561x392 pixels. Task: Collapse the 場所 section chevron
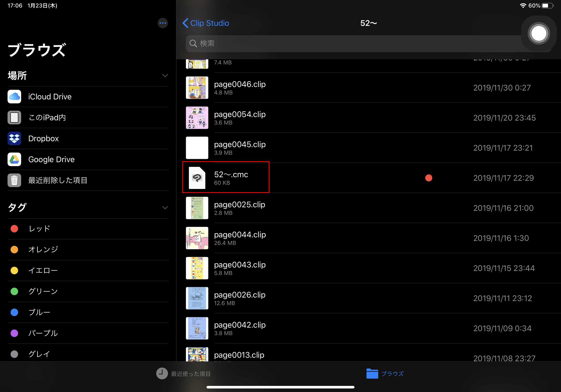click(x=165, y=76)
